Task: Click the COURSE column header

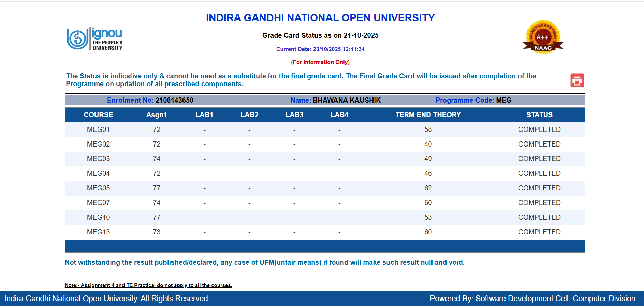Action: [x=98, y=115]
